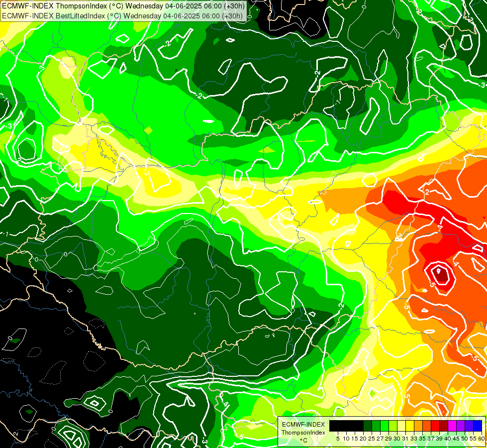Click the legend tick value 39
This screenshot has height=448, width=487.
pyautogui.click(x=439, y=439)
